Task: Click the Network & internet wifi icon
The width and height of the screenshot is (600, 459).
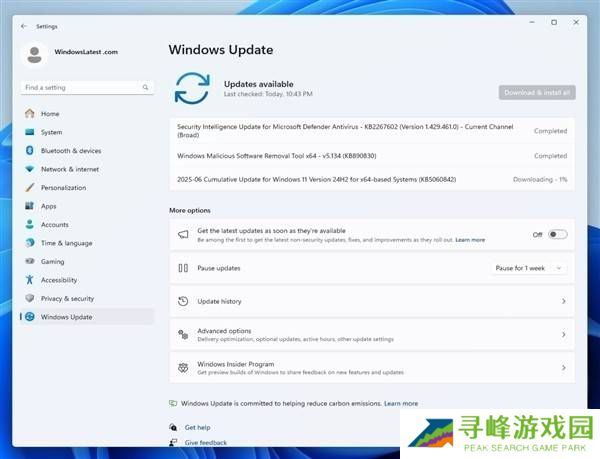Action: click(30, 169)
